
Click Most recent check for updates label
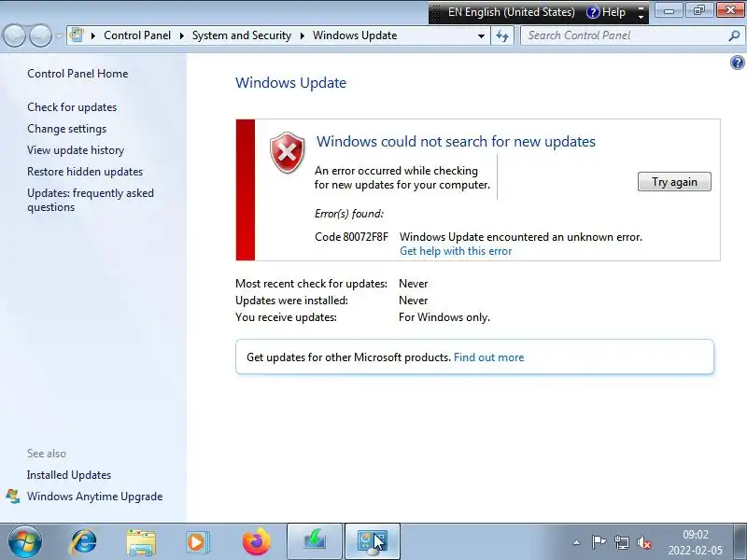coord(312,284)
